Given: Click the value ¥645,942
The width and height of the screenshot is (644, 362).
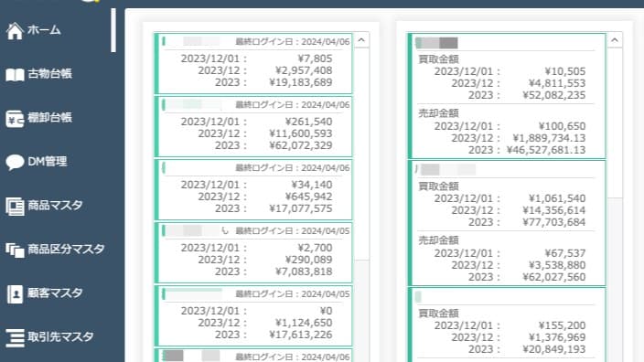Looking at the screenshot, I should [309, 197].
